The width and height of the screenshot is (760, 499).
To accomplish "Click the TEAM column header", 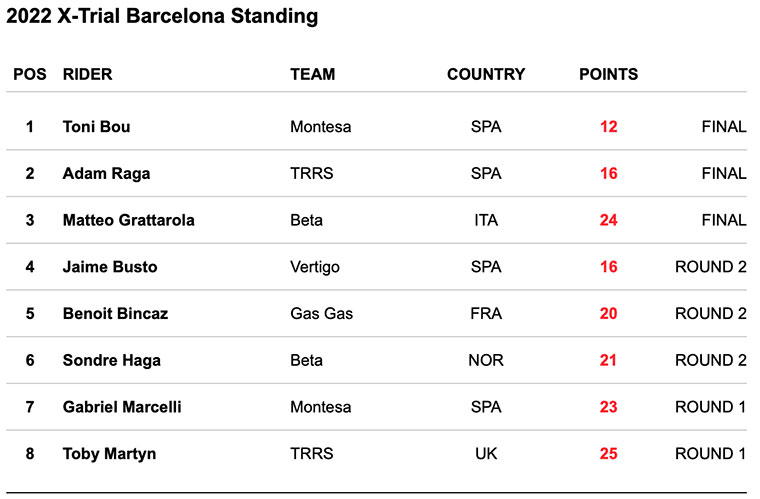I will pyautogui.click(x=312, y=74).
